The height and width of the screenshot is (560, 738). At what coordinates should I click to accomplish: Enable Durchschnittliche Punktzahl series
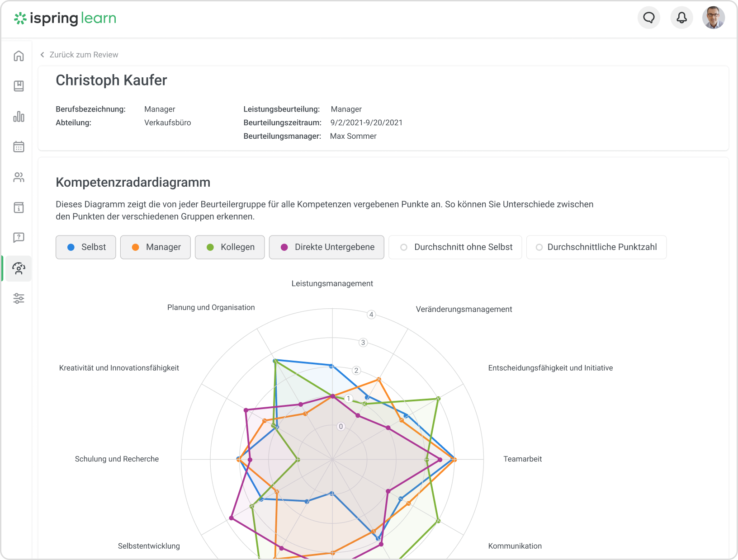596,247
